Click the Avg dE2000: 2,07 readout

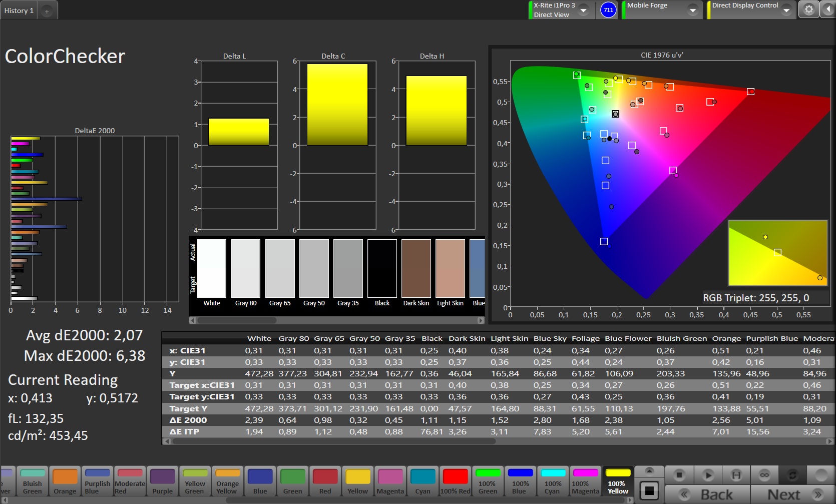85,335
